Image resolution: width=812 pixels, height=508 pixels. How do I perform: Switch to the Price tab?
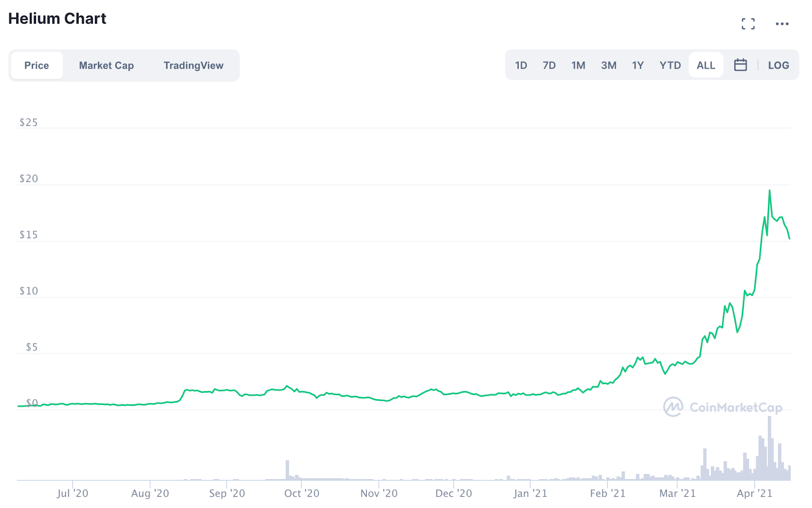pos(37,66)
